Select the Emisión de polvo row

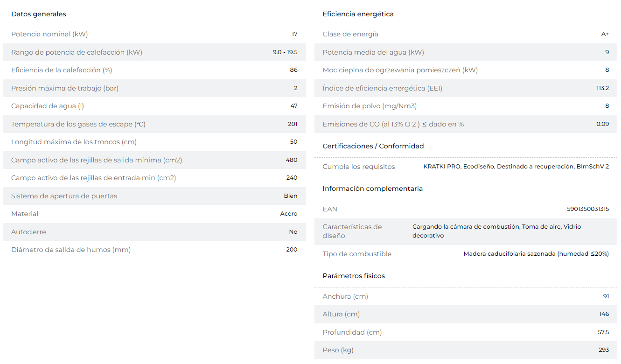(466, 106)
